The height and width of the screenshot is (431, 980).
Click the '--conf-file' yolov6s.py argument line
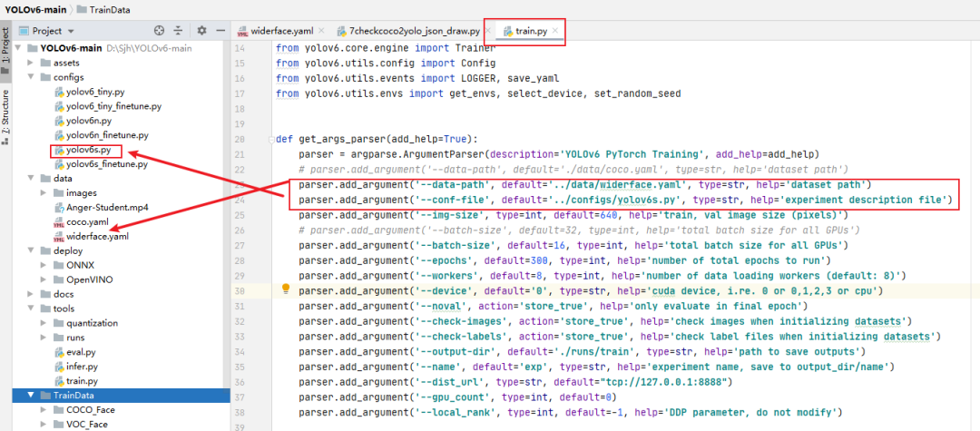pos(625,200)
